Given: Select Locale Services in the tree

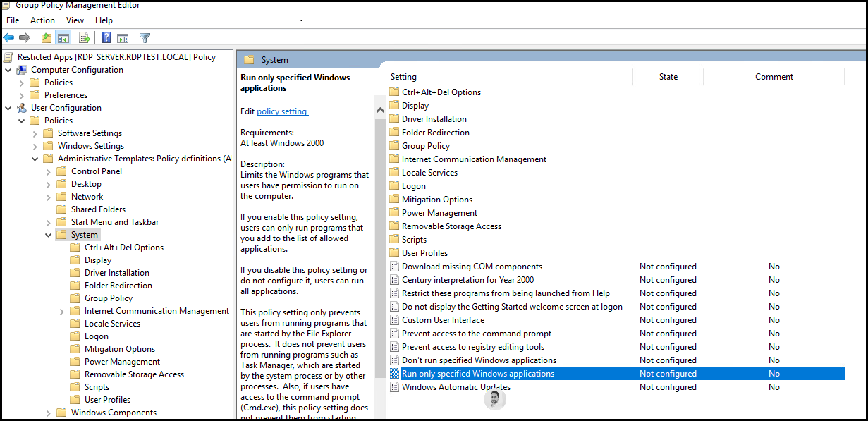Looking at the screenshot, I should pos(112,324).
